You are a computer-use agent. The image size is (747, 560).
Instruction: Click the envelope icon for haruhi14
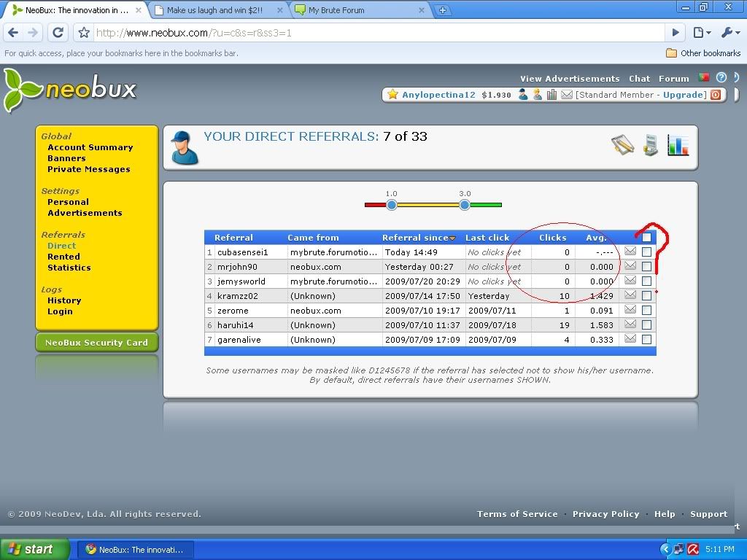point(630,324)
